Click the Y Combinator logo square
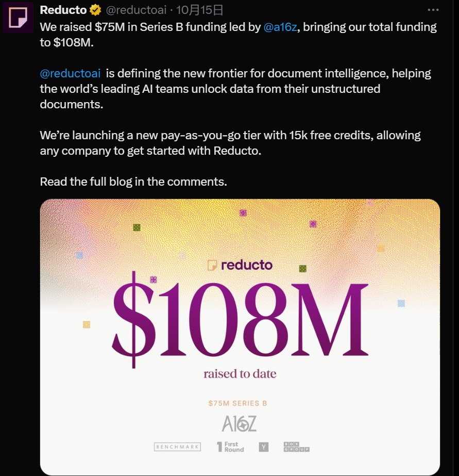This screenshot has height=476, width=459. point(263,447)
